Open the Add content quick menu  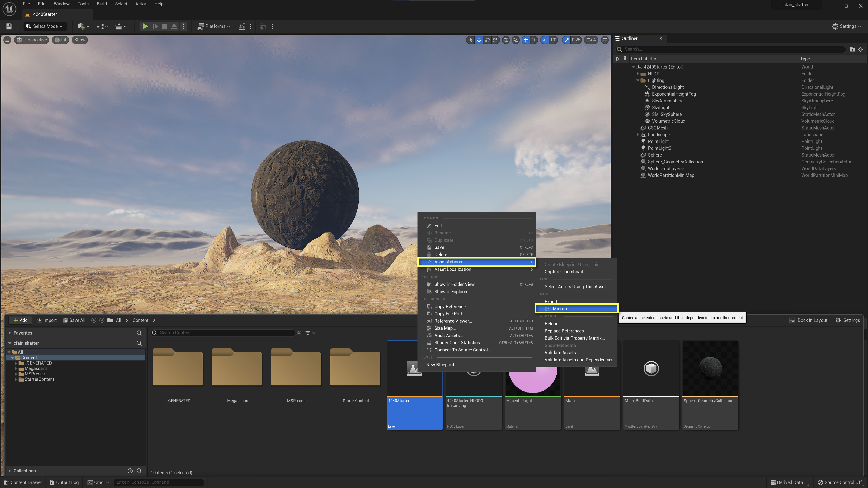click(84, 26)
